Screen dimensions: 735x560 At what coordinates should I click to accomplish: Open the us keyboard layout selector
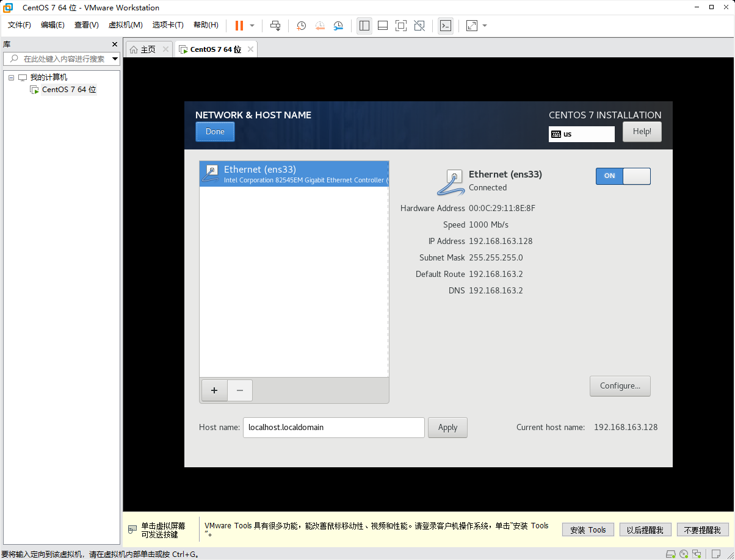tap(582, 134)
